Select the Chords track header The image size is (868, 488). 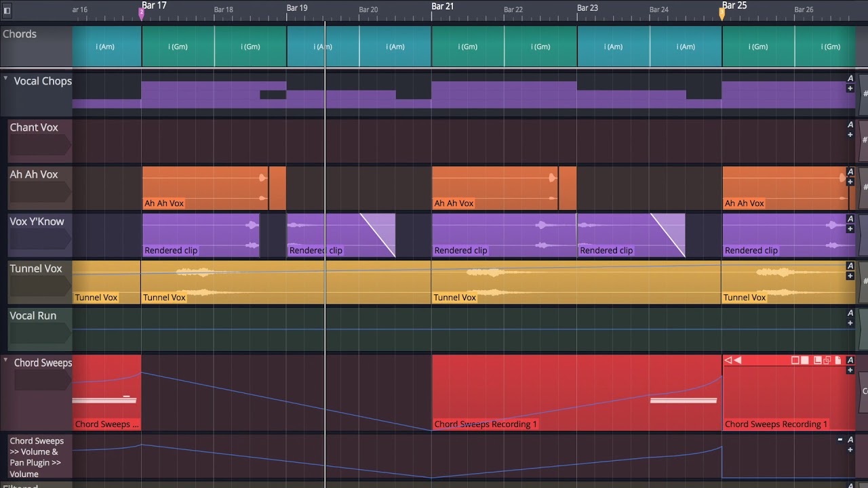[36, 45]
